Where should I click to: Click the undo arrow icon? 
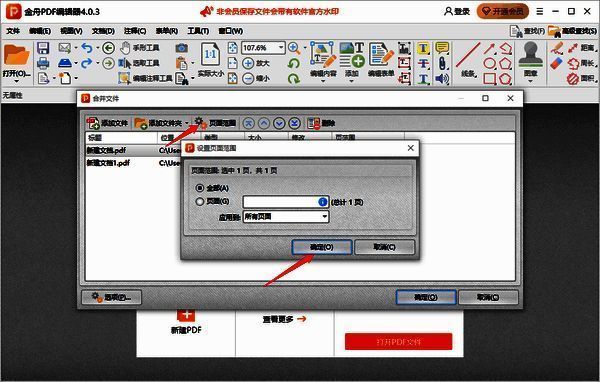tap(87, 48)
